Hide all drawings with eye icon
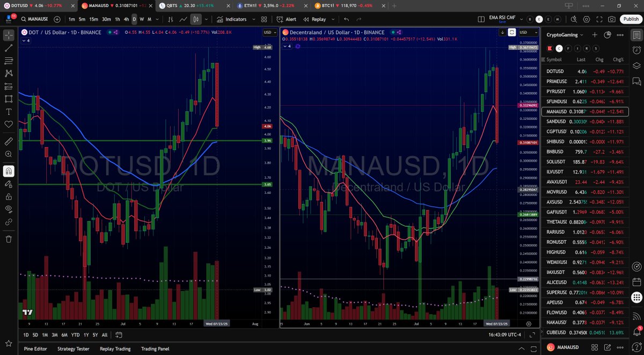The width and height of the screenshot is (644, 355). (x=9, y=209)
